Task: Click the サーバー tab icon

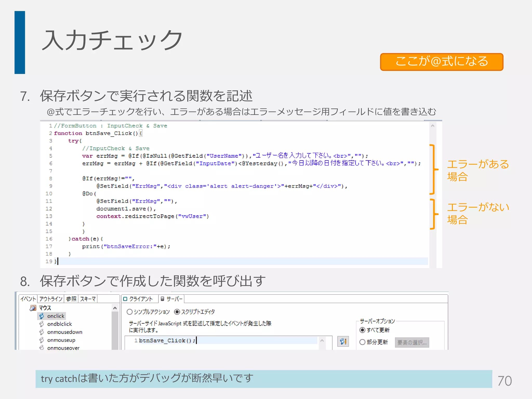Action: tap(162, 299)
